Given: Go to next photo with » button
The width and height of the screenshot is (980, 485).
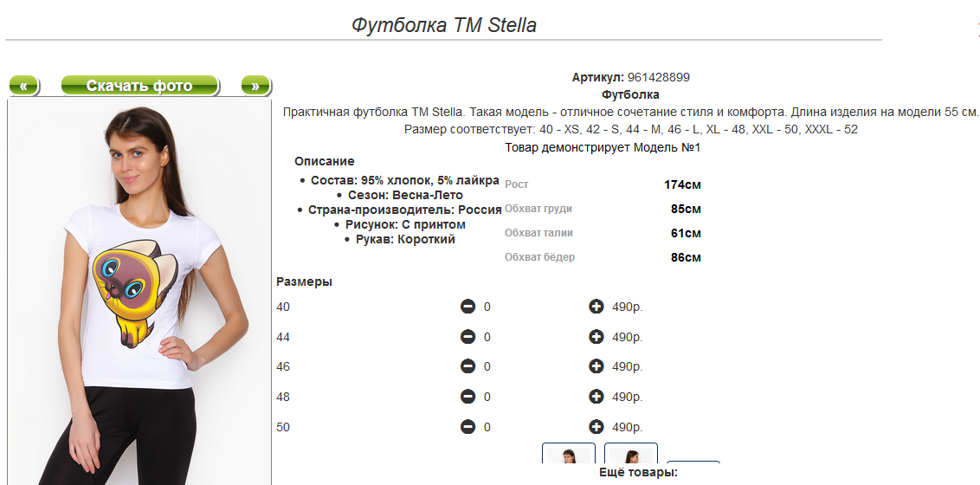Looking at the screenshot, I should pyautogui.click(x=255, y=86).
